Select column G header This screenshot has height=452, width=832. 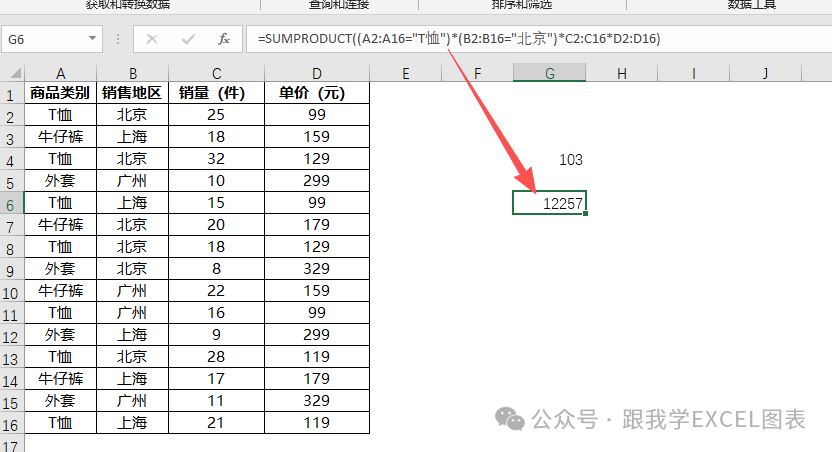pyautogui.click(x=550, y=73)
